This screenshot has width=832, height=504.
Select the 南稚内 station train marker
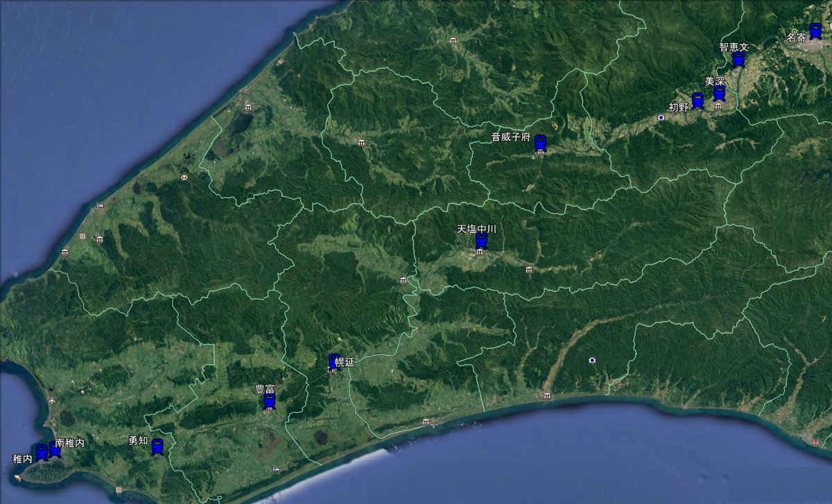click(55, 449)
